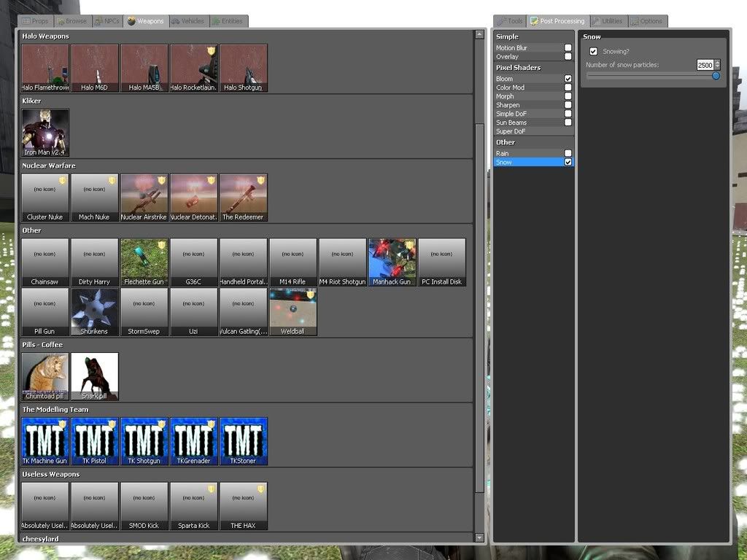Select the Iron Man v2.4 weapon icon
The image size is (747, 560).
pos(45,132)
